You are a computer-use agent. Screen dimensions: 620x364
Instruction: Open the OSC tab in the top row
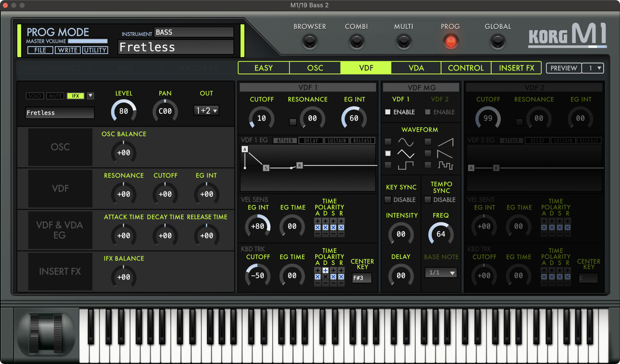click(x=315, y=68)
